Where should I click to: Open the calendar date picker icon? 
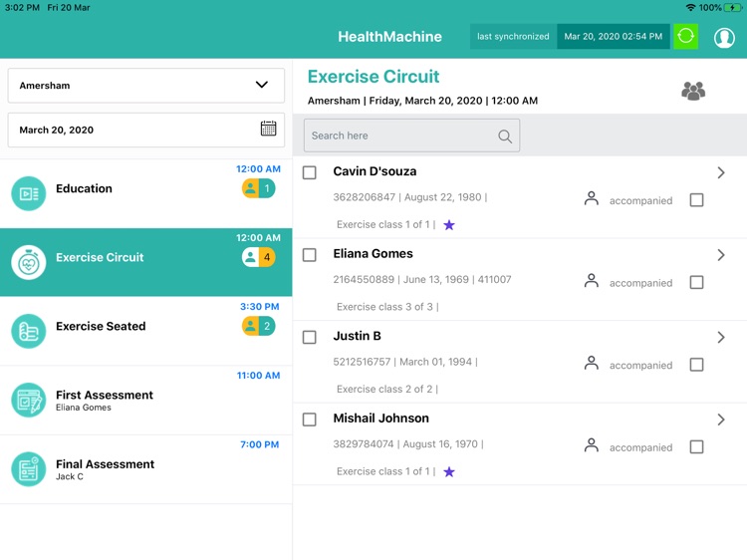point(268,129)
